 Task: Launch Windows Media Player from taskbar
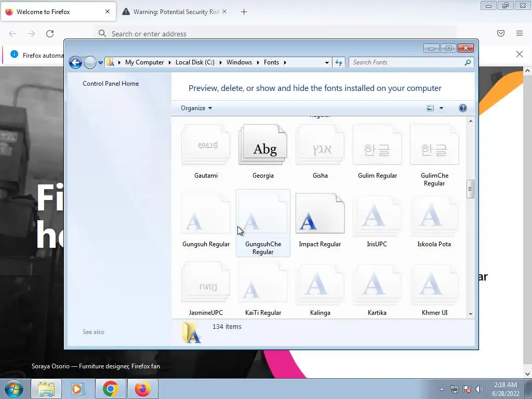tap(77, 389)
